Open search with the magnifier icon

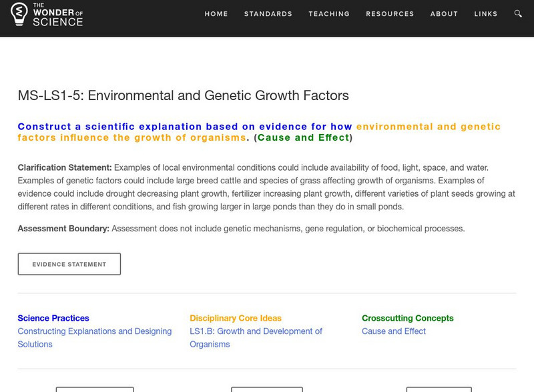coord(519,14)
